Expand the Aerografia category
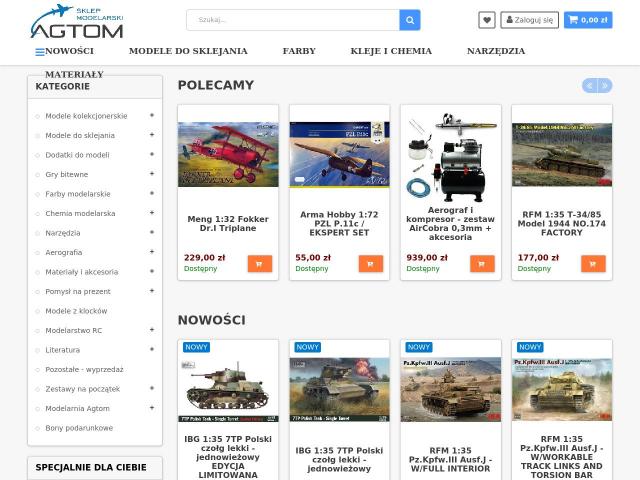This screenshot has height=480, width=640. (x=152, y=252)
